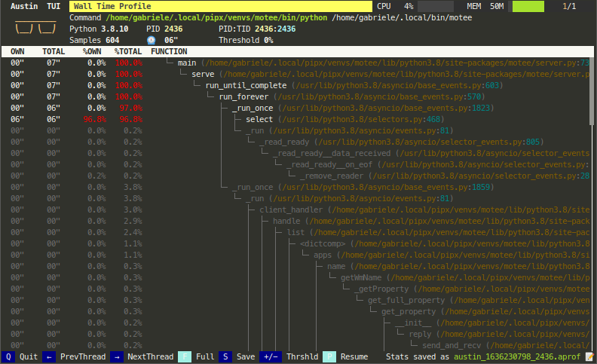
Task: Toggle Resume with the P key badge
Action: pos(329,356)
